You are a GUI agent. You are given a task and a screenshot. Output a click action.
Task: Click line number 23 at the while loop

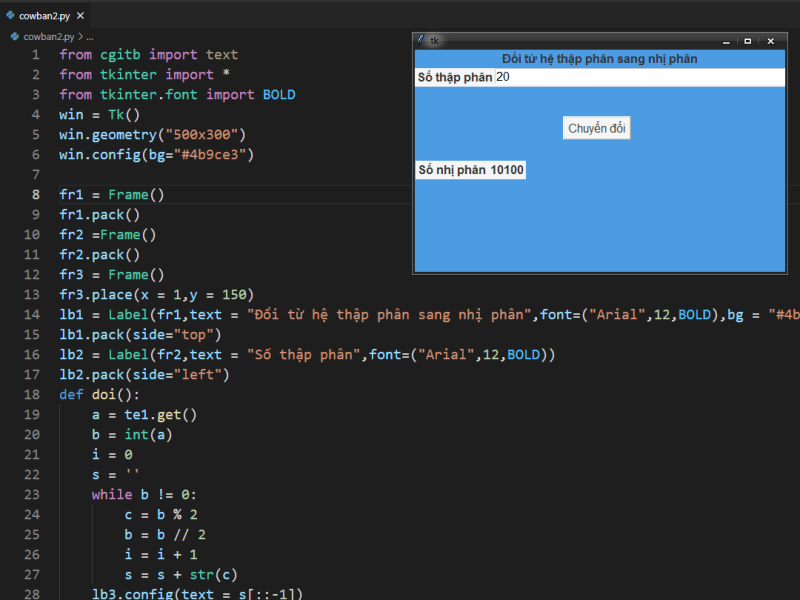(x=34, y=495)
